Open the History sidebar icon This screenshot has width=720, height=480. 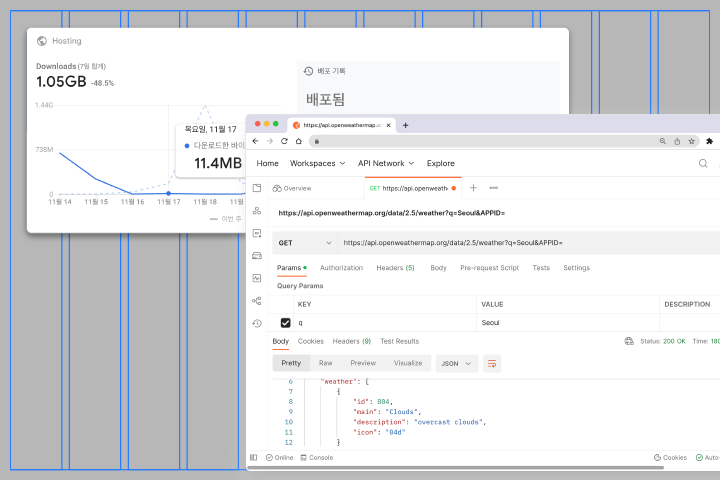[x=257, y=323]
